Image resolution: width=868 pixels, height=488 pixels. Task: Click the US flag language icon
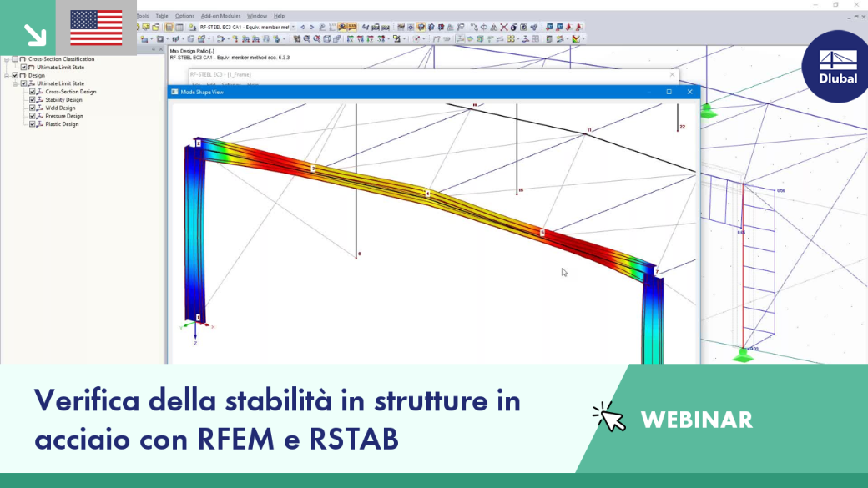(x=96, y=28)
